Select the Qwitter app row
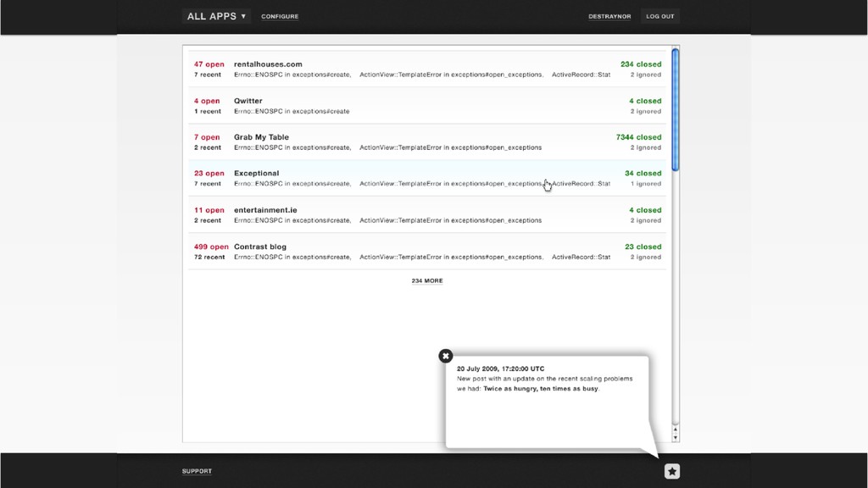The image size is (868, 488). (x=427, y=106)
